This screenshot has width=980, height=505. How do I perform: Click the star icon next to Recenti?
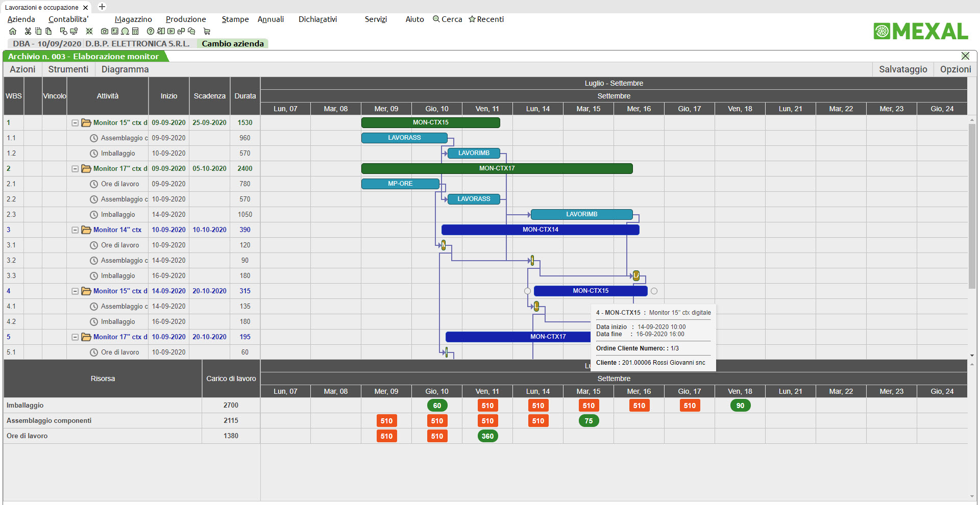click(x=472, y=19)
